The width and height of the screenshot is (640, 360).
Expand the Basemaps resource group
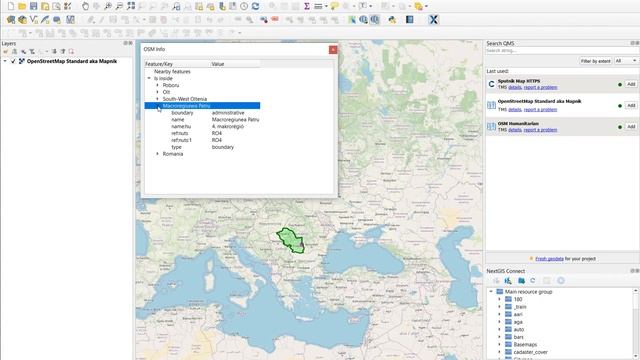click(x=499, y=344)
